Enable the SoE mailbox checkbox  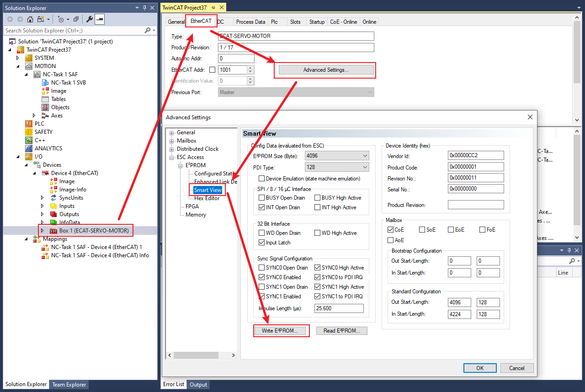(x=422, y=230)
